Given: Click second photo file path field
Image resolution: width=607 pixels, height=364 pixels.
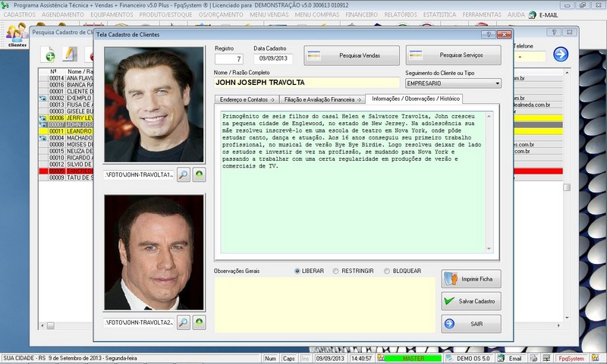Looking at the screenshot, I should (x=139, y=322).
